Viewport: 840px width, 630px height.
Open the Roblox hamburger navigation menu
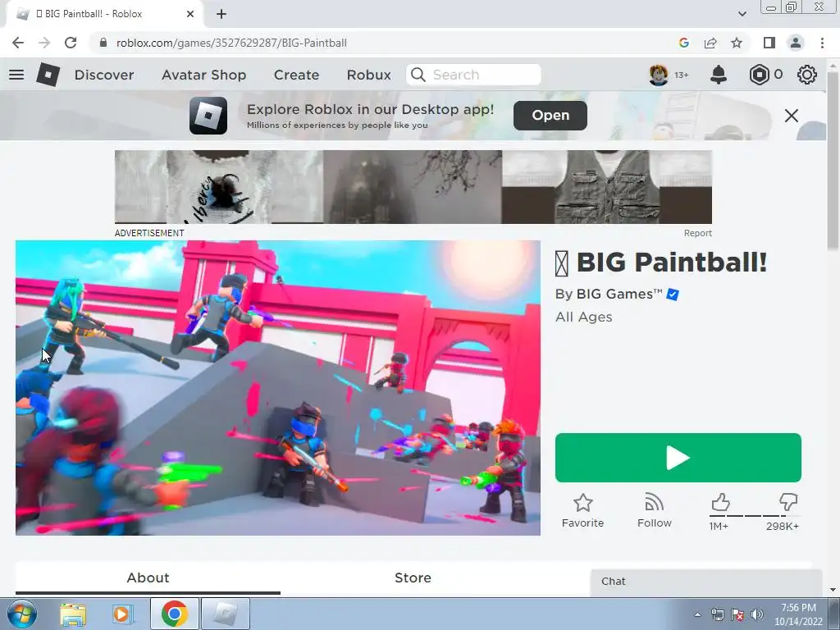(x=16, y=75)
